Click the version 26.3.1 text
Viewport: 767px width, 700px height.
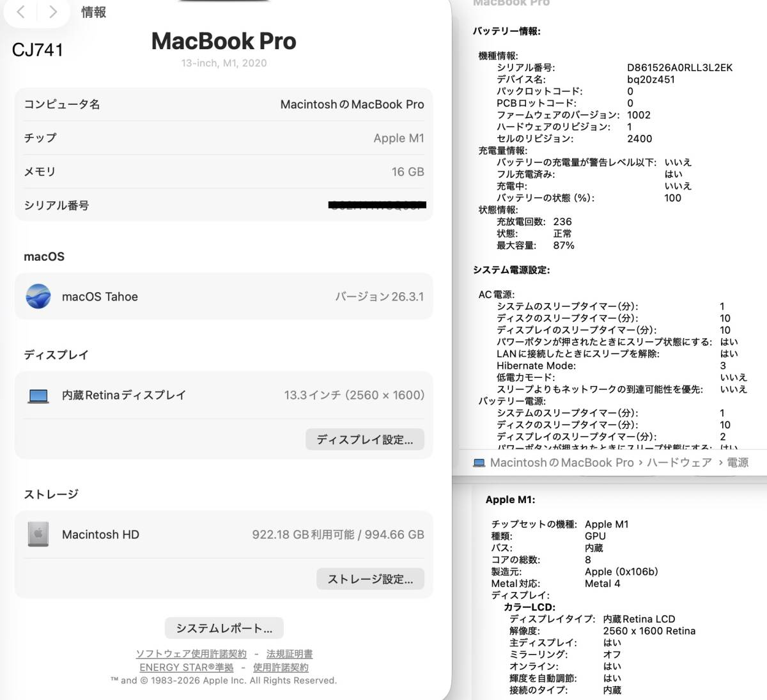click(380, 297)
